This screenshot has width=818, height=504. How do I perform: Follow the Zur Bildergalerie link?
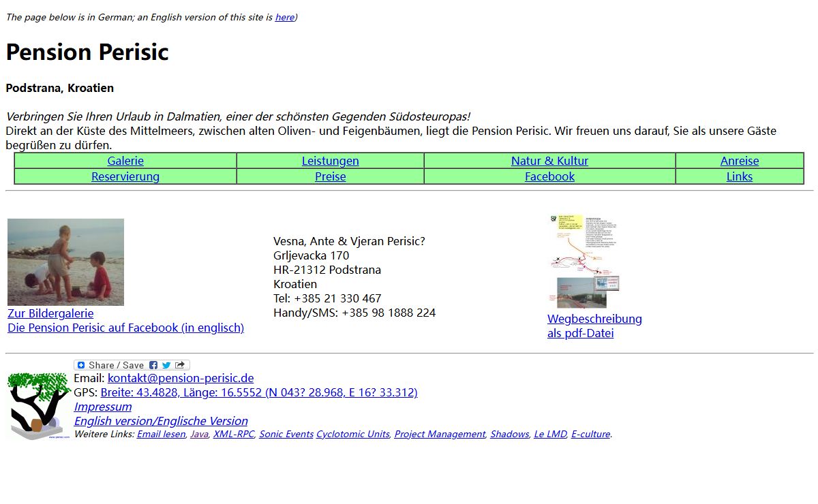point(50,313)
